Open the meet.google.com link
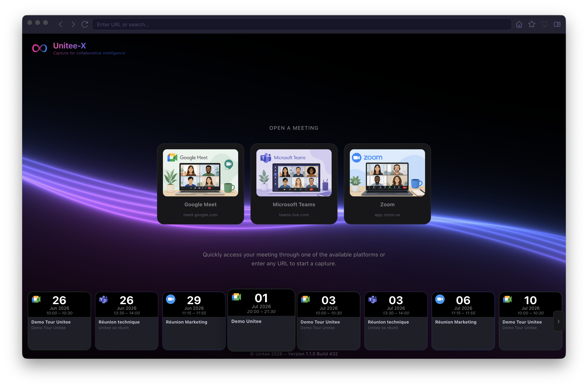 pyautogui.click(x=200, y=215)
